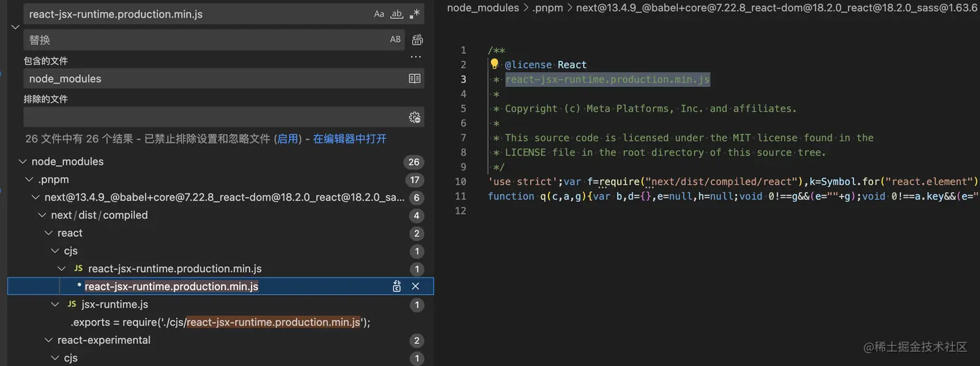Click the 排除的文件 label
The height and width of the screenshot is (366, 980).
point(46,99)
